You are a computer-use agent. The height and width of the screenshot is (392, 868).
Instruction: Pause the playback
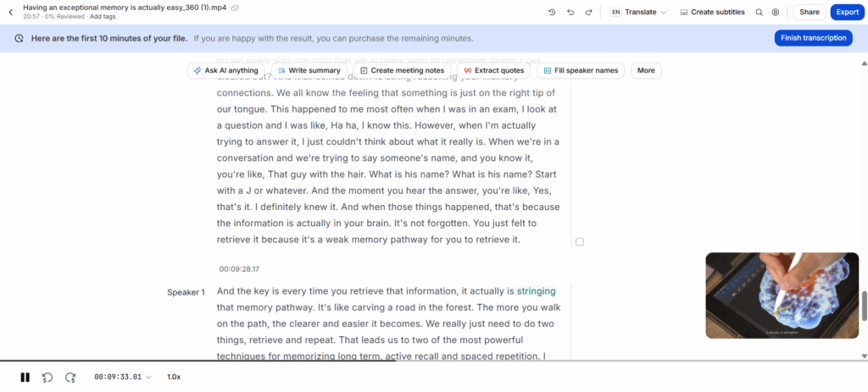pos(25,377)
